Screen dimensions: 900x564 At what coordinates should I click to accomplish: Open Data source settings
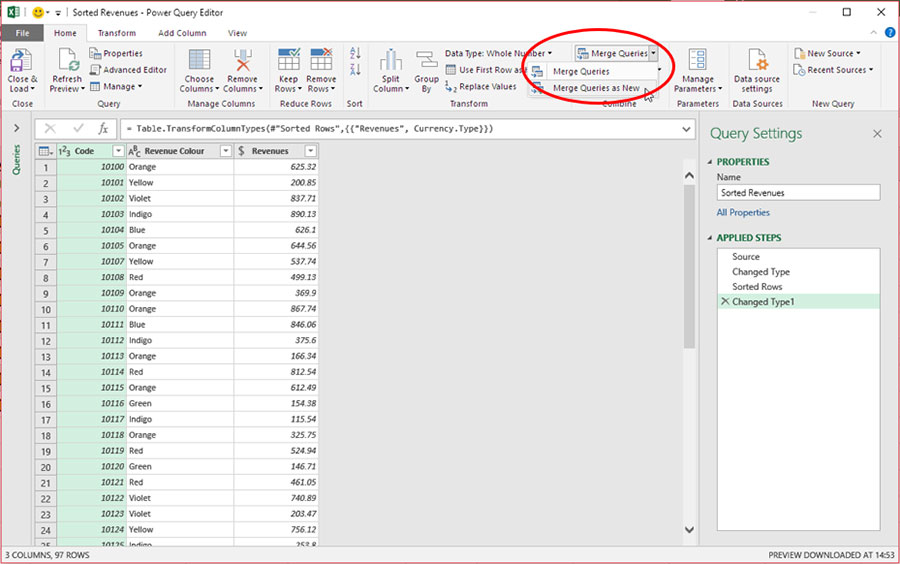tap(757, 71)
